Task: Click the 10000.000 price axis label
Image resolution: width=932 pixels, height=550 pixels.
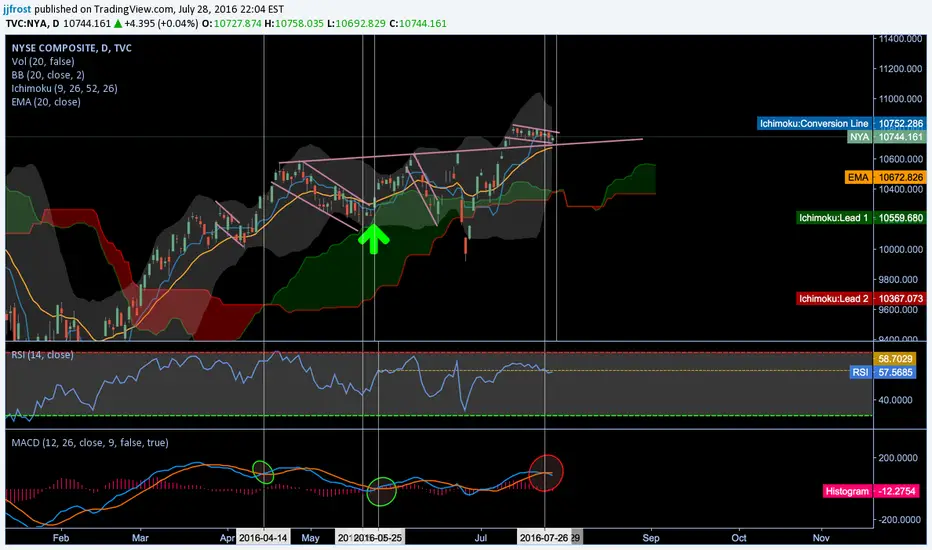Action: [900, 249]
